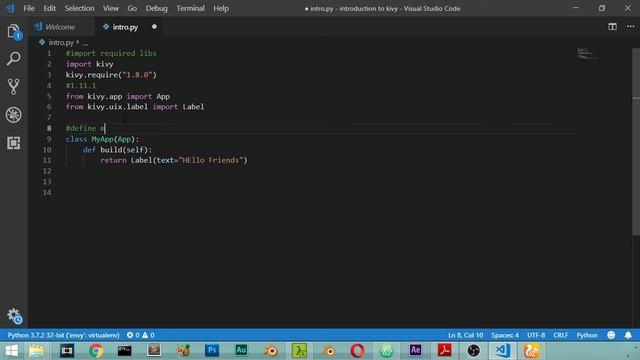Click the 'class MyApp(App):' line

[102, 139]
